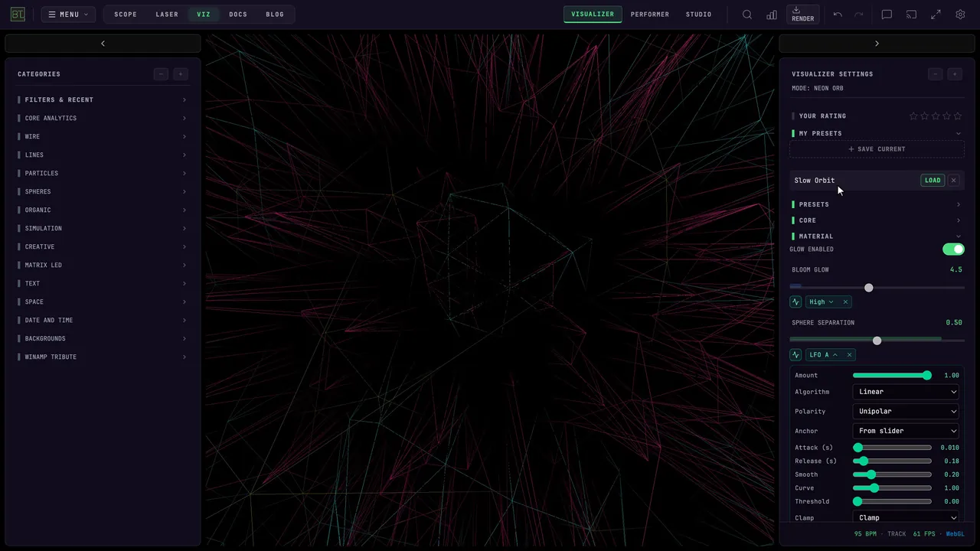Undo the last change

click(x=838, y=15)
